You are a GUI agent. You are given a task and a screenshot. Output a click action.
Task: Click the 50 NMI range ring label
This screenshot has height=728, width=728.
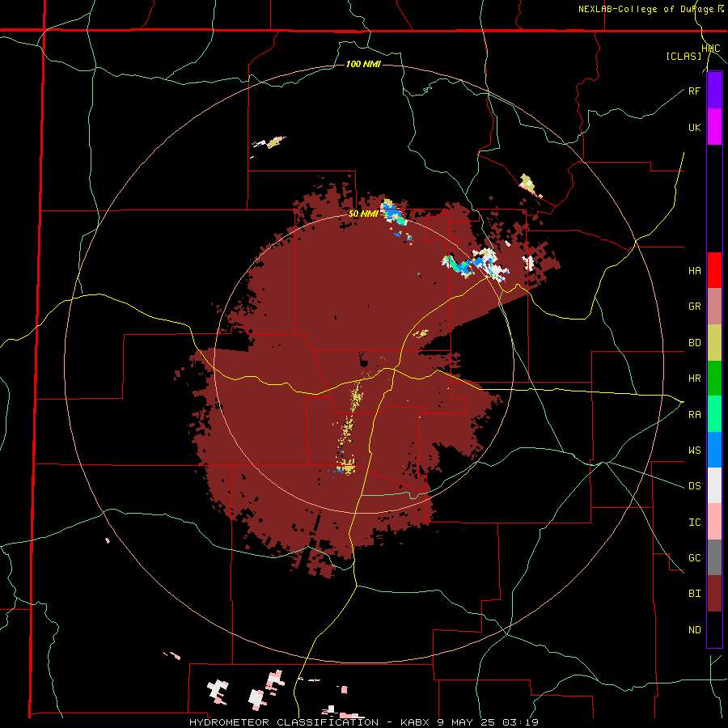363,214
